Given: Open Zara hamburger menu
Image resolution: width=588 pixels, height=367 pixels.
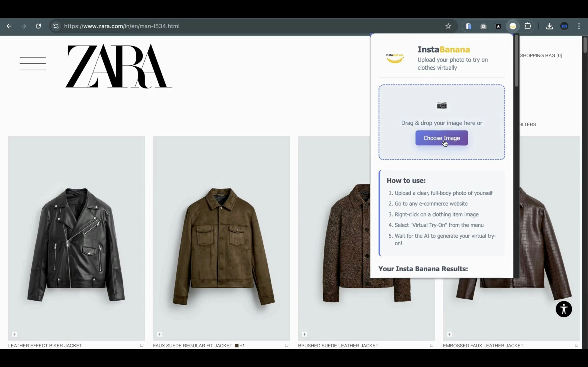Looking at the screenshot, I should 32,64.
